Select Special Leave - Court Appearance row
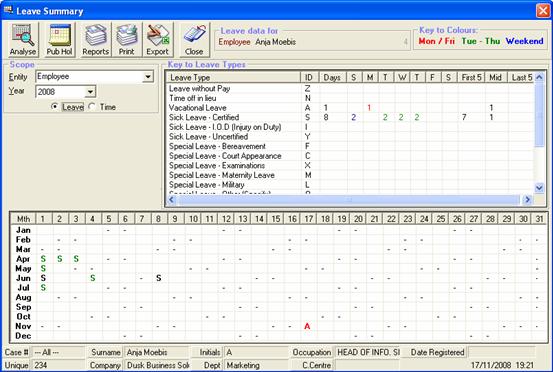The image size is (553, 372). click(350, 156)
